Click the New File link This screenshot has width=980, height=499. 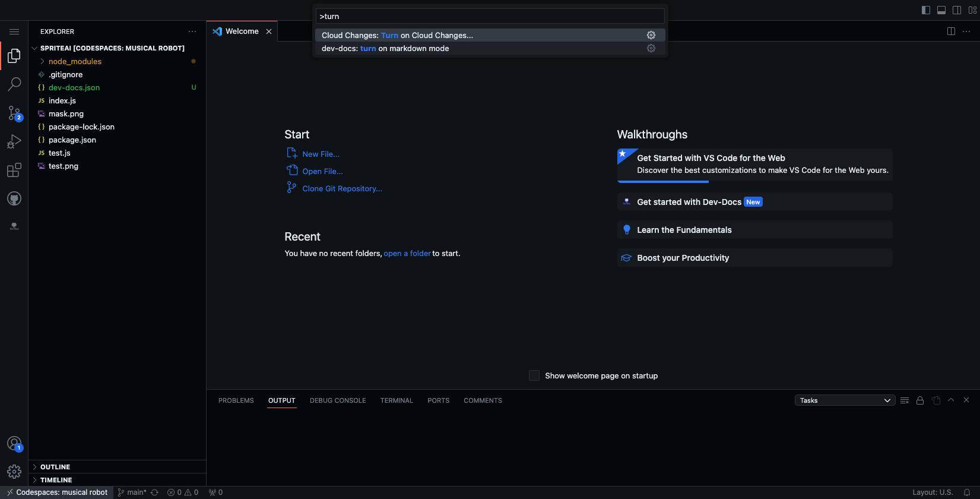[x=321, y=154]
